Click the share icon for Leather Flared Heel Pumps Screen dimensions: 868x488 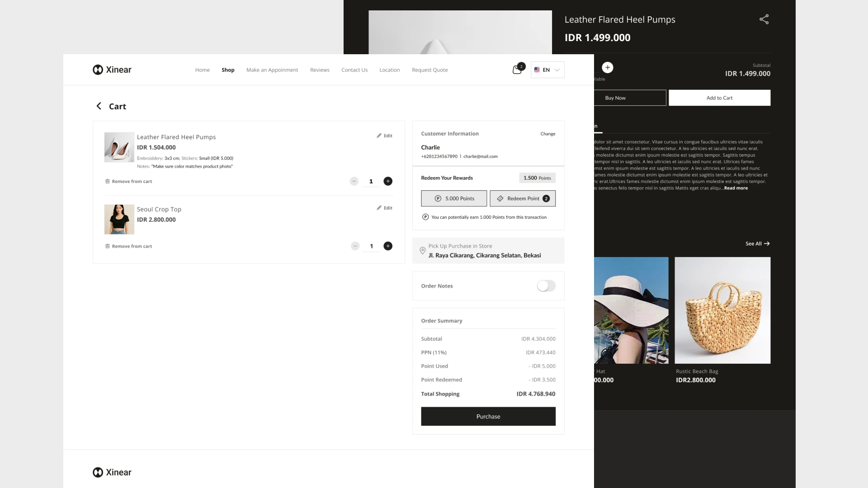pos(764,19)
